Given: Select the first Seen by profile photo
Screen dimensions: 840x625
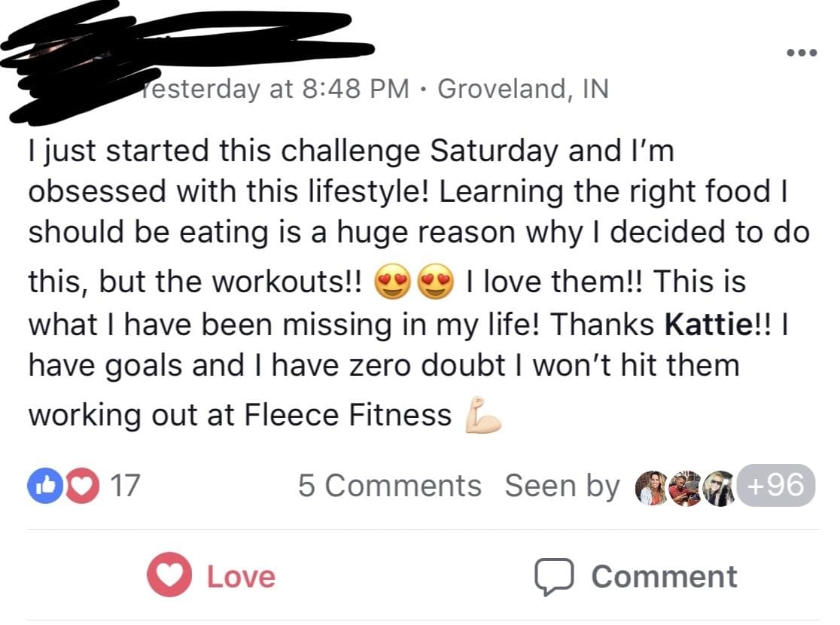Looking at the screenshot, I should pyautogui.click(x=651, y=488).
